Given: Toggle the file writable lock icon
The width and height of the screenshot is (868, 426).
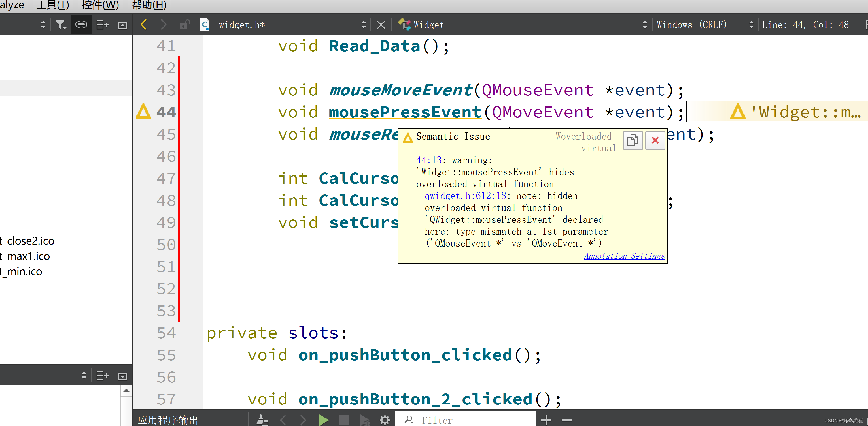Looking at the screenshot, I should [x=185, y=25].
